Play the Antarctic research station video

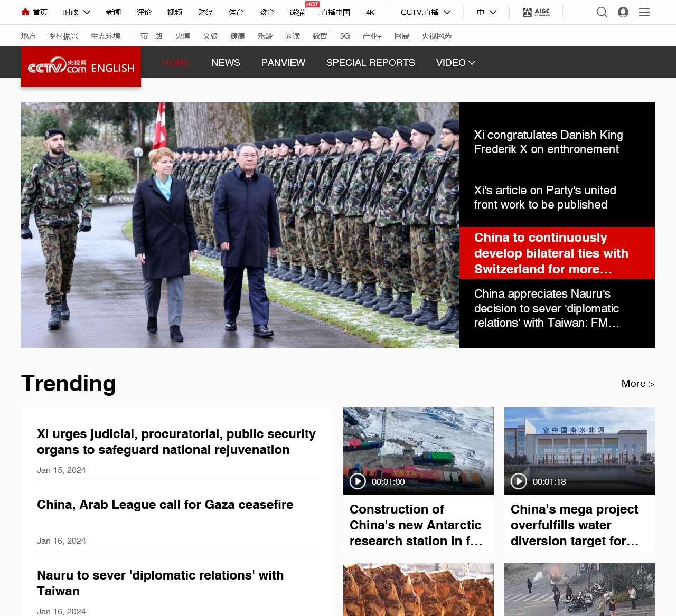[358, 481]
